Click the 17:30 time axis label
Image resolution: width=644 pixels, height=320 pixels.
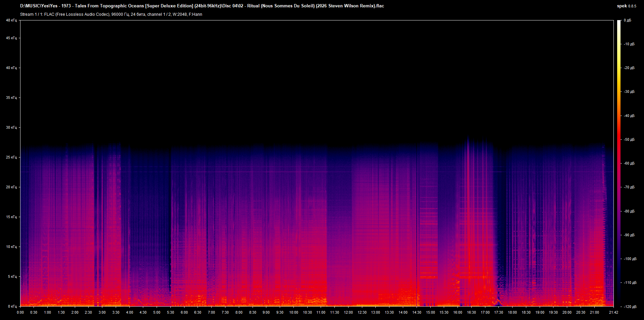point(499,312)
